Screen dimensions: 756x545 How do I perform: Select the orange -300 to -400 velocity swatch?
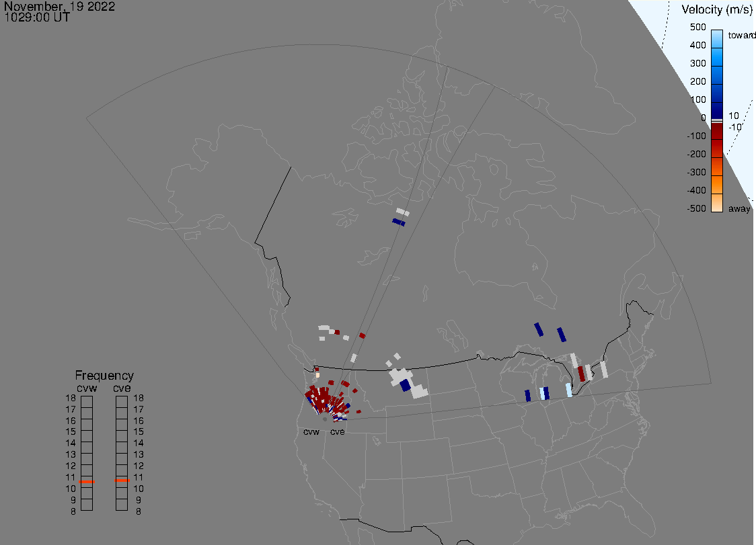717,185
